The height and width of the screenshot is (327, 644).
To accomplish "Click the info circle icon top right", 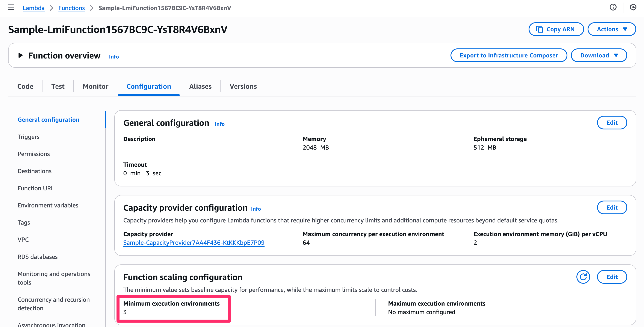I will [613, 7].
